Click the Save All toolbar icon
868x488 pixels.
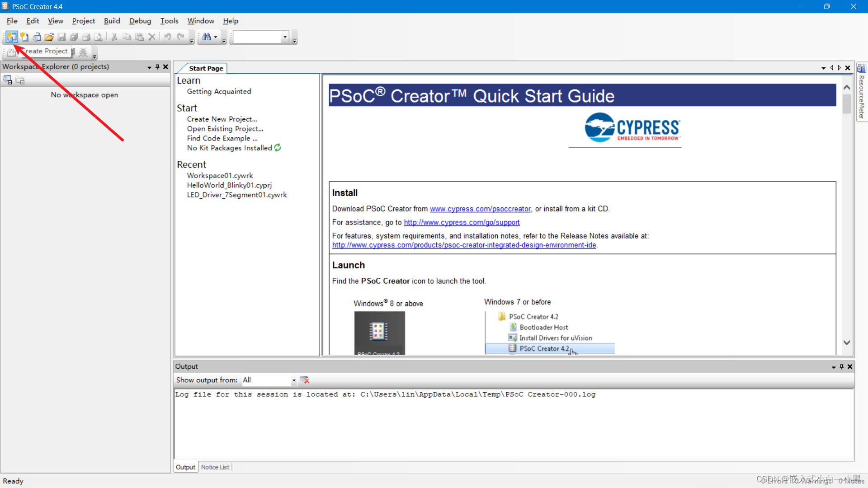[x=74, y=37]
